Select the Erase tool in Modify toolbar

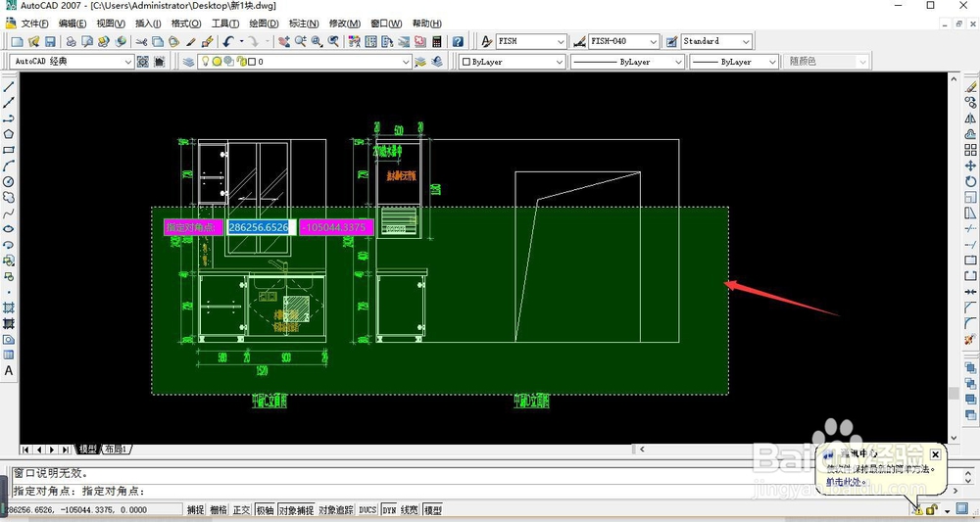coord(970,86)
